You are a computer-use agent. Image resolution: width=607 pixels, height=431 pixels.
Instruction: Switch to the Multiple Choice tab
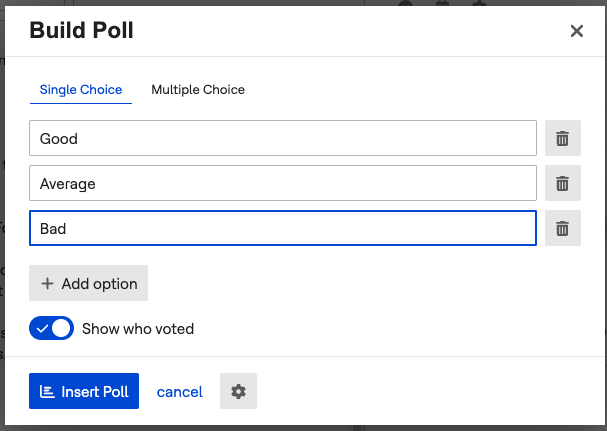point(198,90)
